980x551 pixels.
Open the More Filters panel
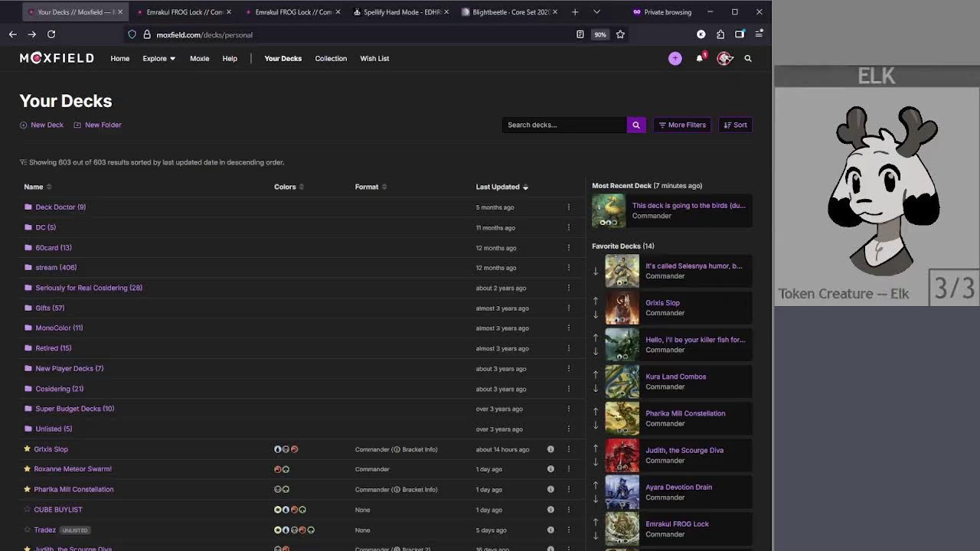coord(682,125)
